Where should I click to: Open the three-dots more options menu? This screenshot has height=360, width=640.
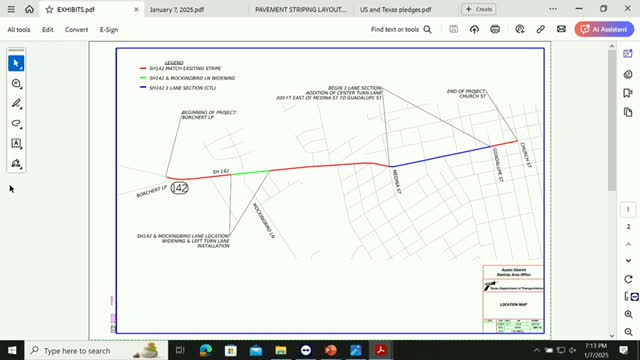pyautogui.click(x=553, y=9)
